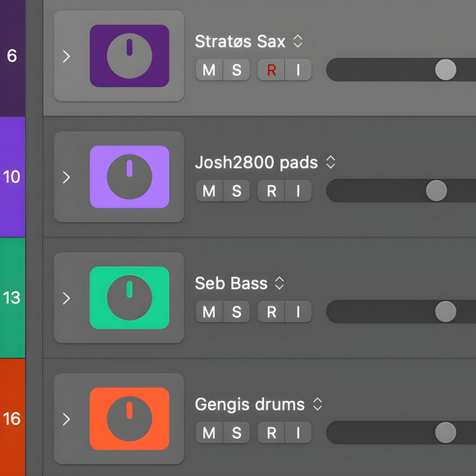Viewport: 476px width, 476px height.
Task: Click the orange Gengis drums track icon
Action: pyautogui.click(x=129, y=419)
